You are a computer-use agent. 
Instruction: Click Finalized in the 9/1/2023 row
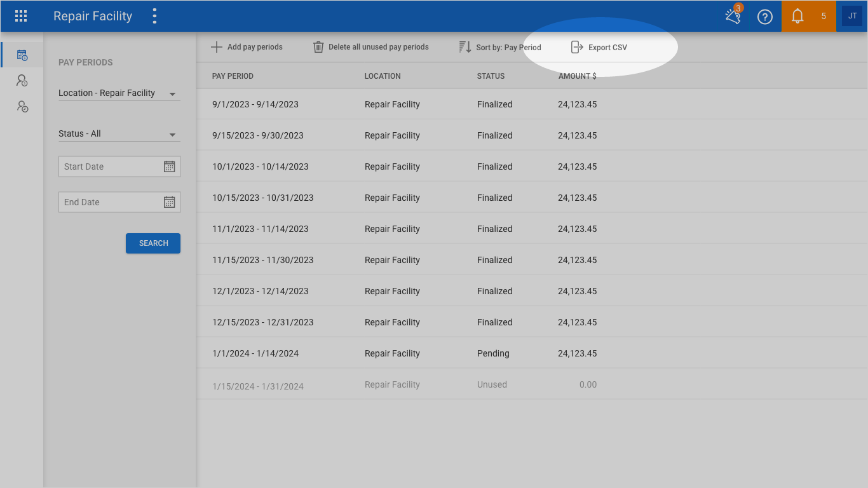pyautogui.click(x=494, y=104)
